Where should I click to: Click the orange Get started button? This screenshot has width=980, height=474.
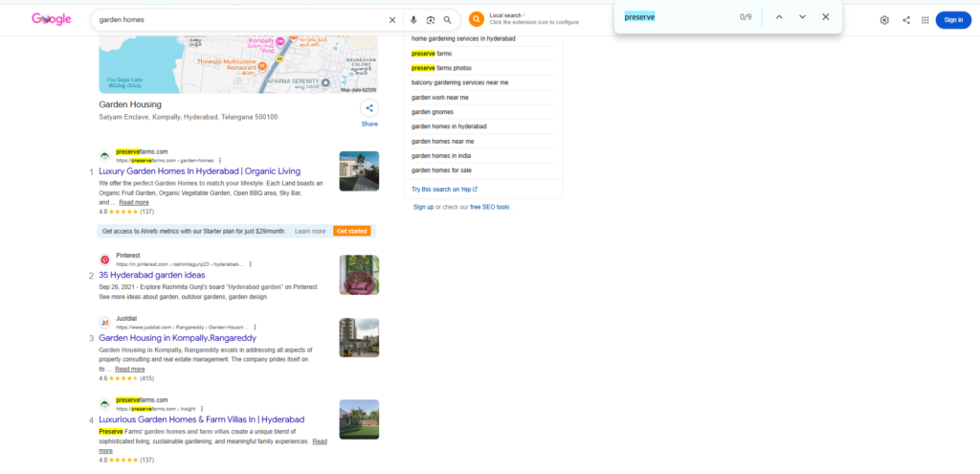coord(351,231)
